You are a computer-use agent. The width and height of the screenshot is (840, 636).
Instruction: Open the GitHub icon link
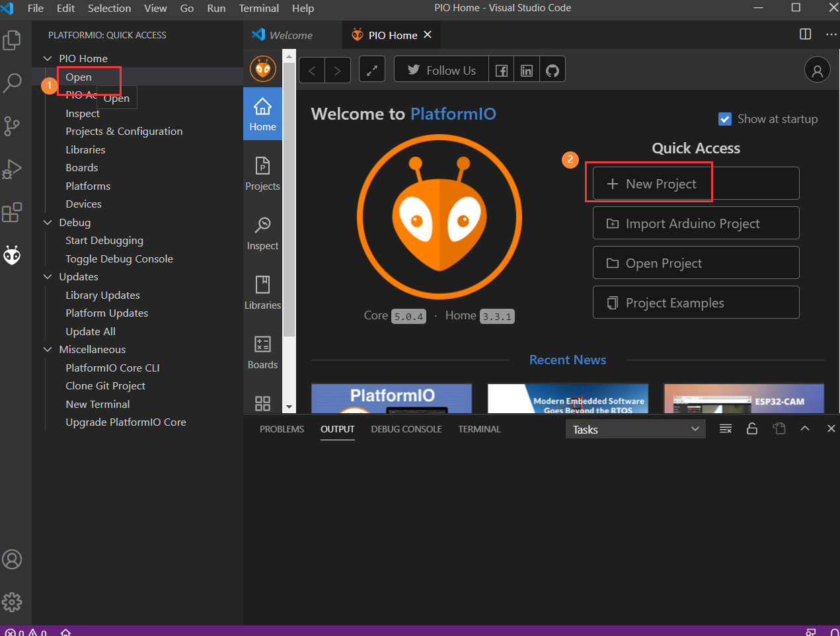(553, 70)
